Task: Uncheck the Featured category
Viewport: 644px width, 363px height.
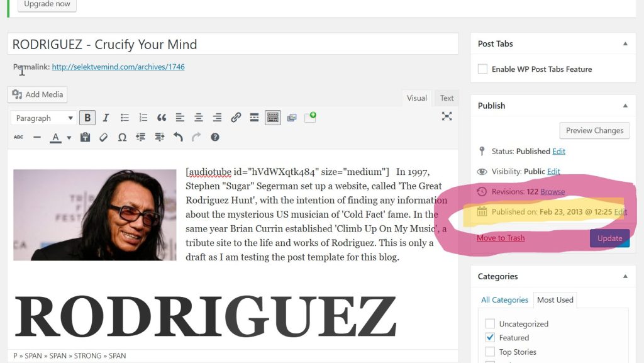Action: pyautogui.click(x=490, y=338)
